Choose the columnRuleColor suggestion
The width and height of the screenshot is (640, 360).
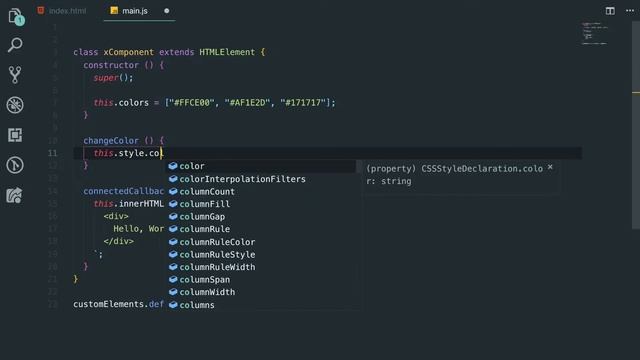point(262,242)
